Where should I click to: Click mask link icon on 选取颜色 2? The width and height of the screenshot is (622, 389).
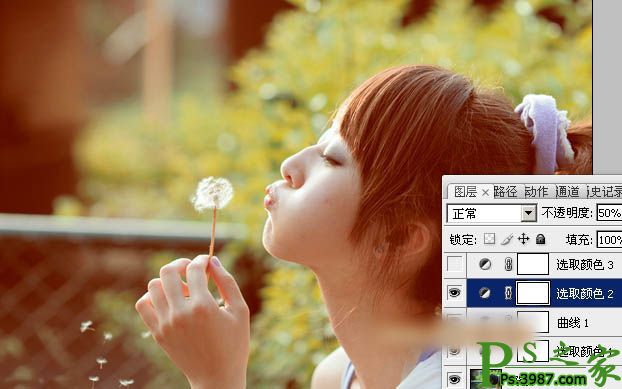[508, 293]
